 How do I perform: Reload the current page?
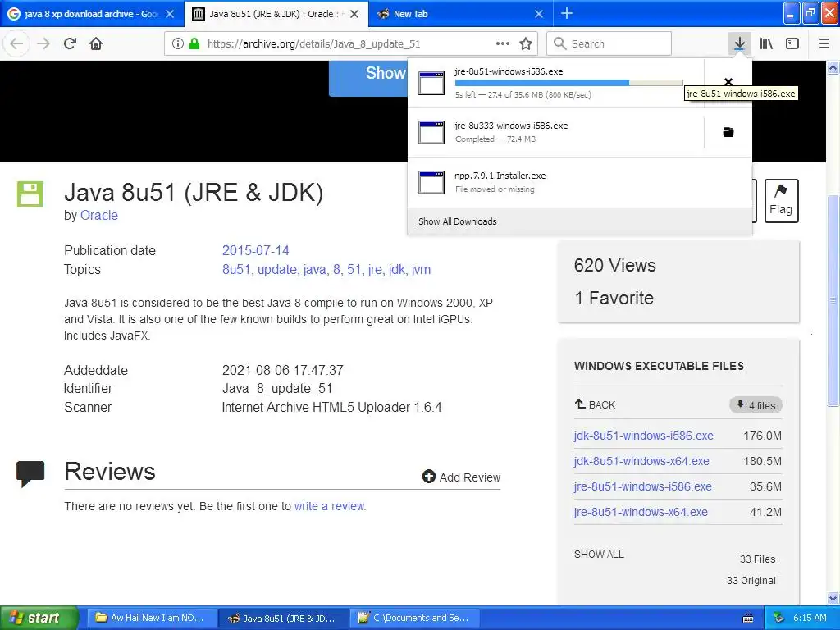pos(71,44)
